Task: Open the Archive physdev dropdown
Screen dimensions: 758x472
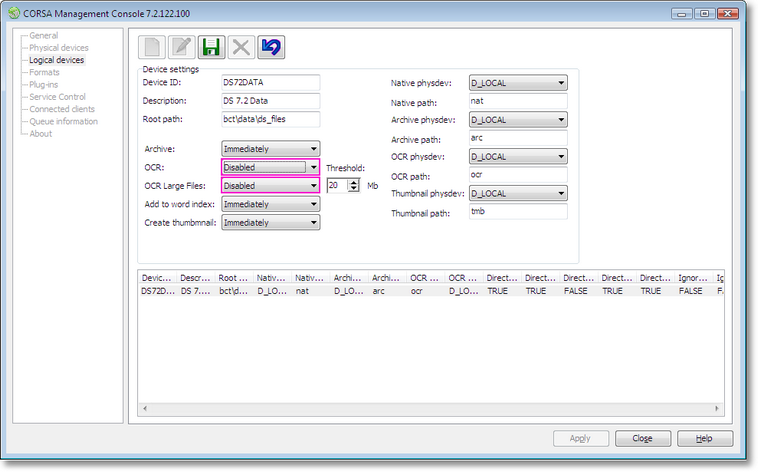Action: [x=518, y=119]
